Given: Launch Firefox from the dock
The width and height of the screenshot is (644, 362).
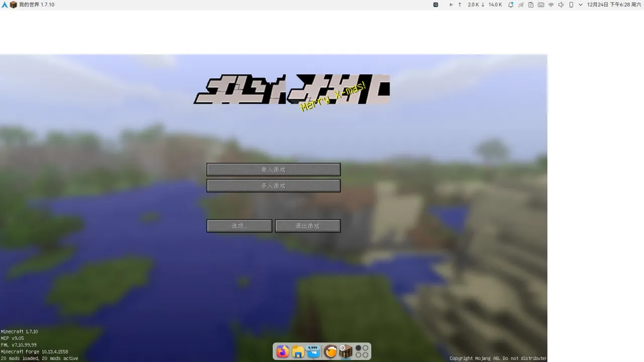Looking at the screenshot, I should coord(283,351).
